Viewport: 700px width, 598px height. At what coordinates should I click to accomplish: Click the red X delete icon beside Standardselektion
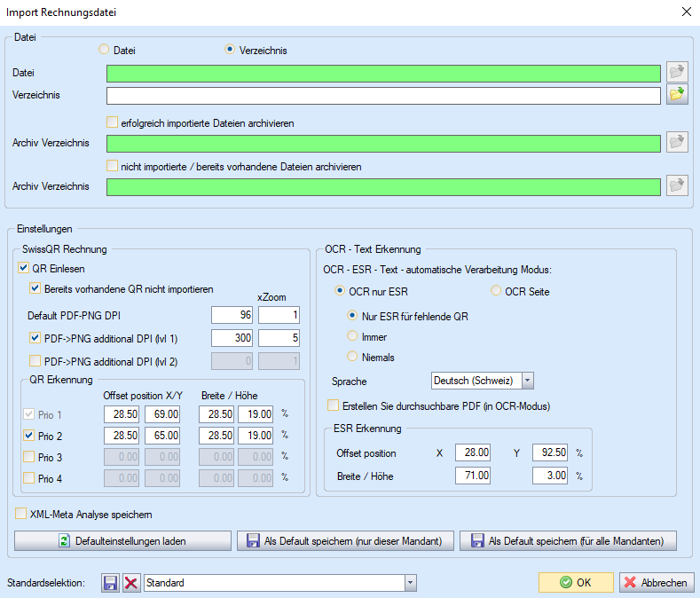[x=130, y=583]
